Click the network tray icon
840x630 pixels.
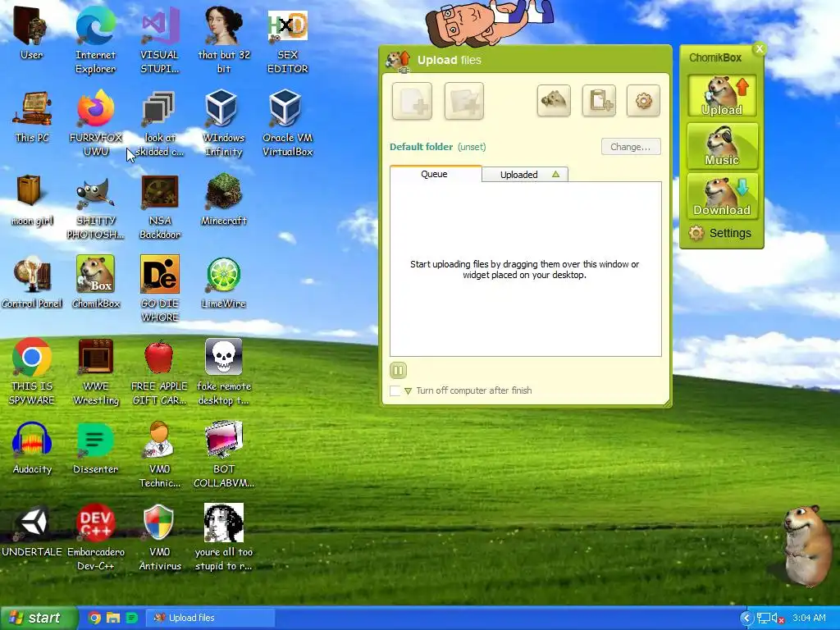(764, 619)
